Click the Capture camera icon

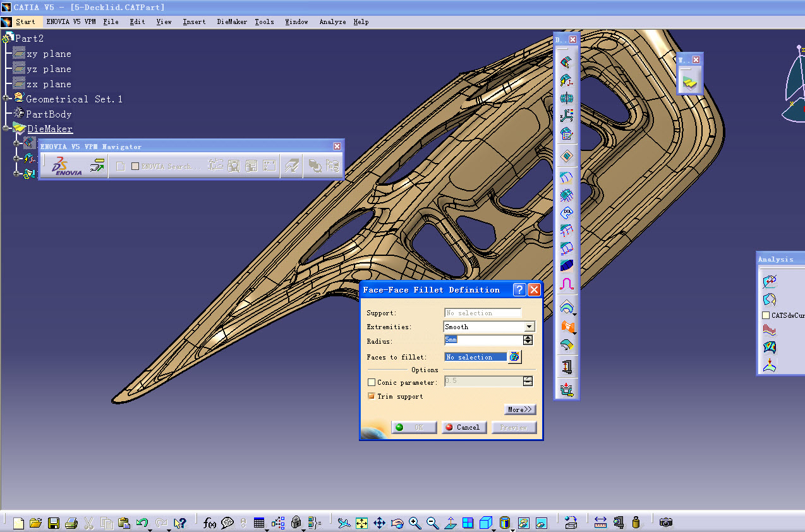pyautogui.click(x=665, y=523)
